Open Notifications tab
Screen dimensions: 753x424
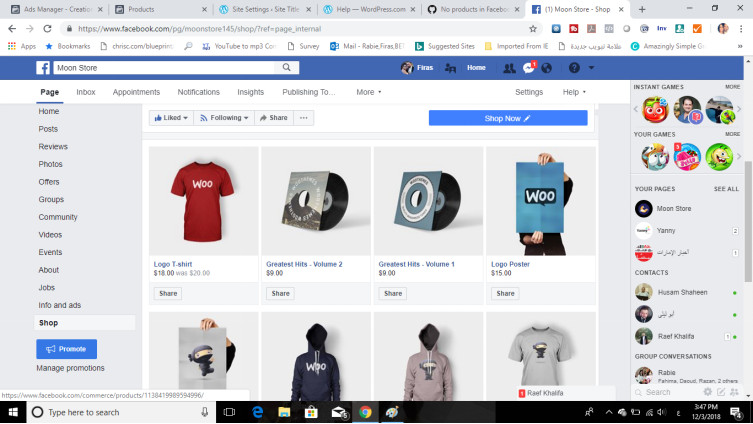coord(198,92)
